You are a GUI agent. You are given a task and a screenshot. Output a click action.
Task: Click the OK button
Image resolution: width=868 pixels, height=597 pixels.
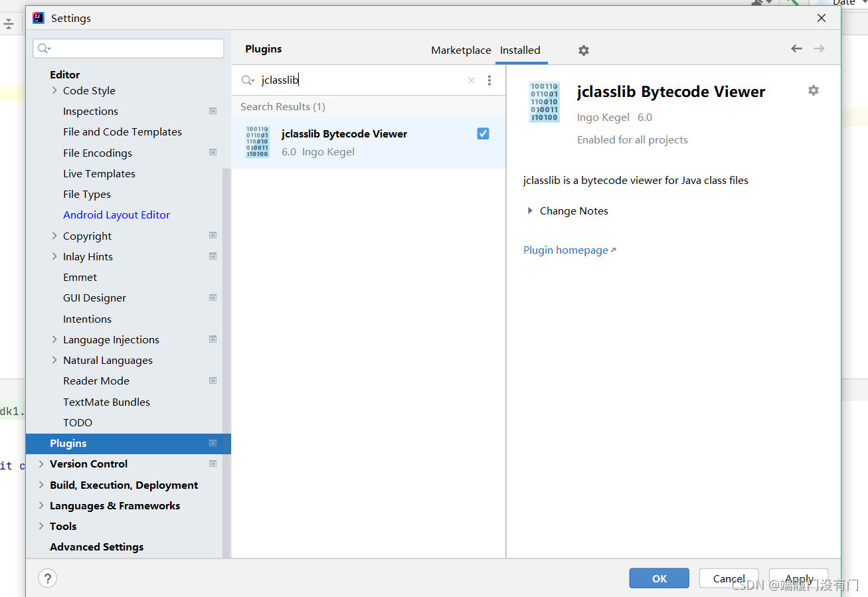coord(659,578)
